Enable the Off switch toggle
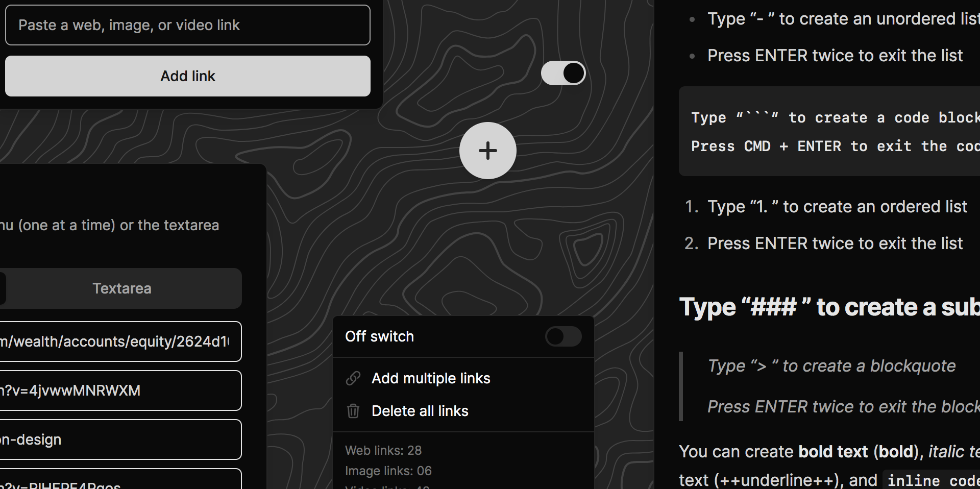The height and width of the screenshot is (489, 980). point(563,337)
